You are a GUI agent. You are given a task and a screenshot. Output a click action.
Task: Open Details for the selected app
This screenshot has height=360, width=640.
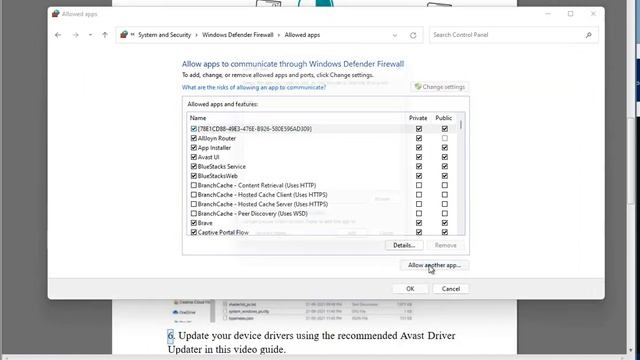(404, 245)
